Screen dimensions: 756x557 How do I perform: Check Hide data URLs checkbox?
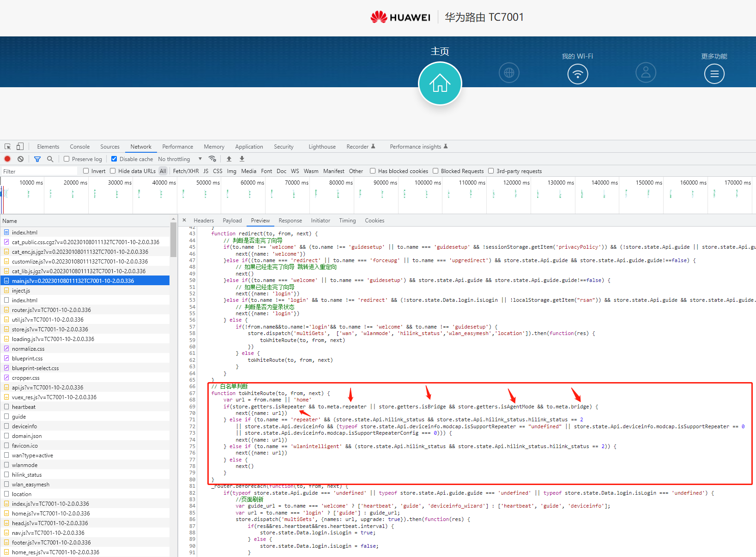pos(113,171)
